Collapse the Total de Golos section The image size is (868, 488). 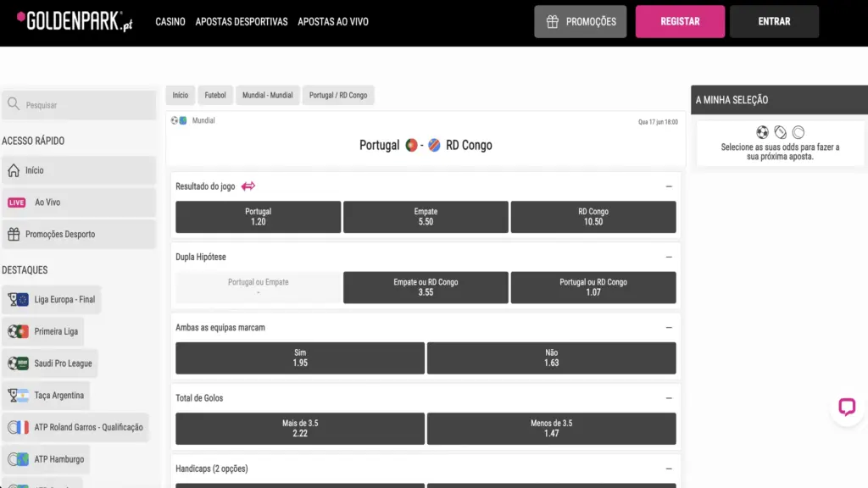click(x=669, y=398)
